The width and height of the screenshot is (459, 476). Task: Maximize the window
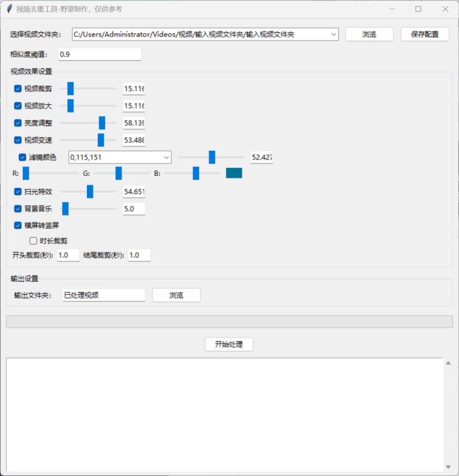418,9
